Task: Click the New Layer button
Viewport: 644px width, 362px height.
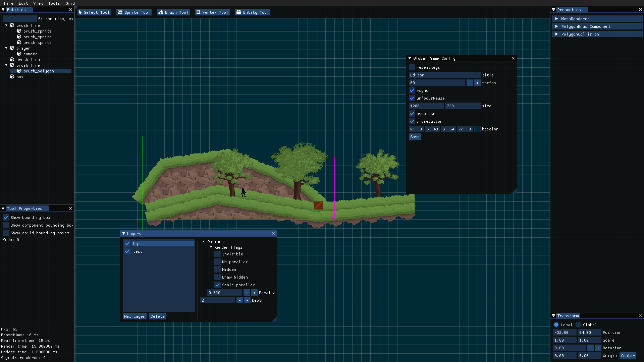Action: (x=135, y=316)
